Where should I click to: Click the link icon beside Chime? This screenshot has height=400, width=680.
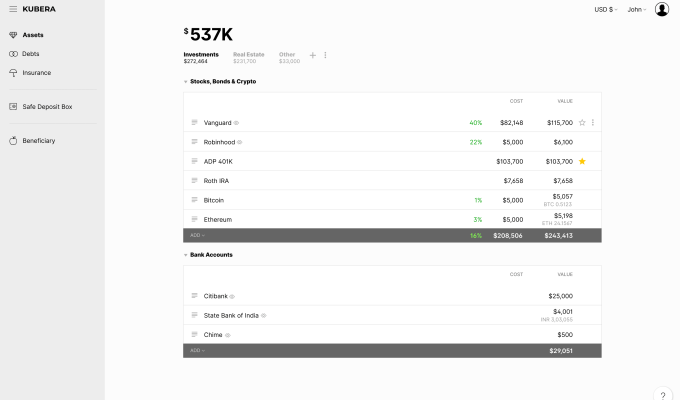[228, 335]
